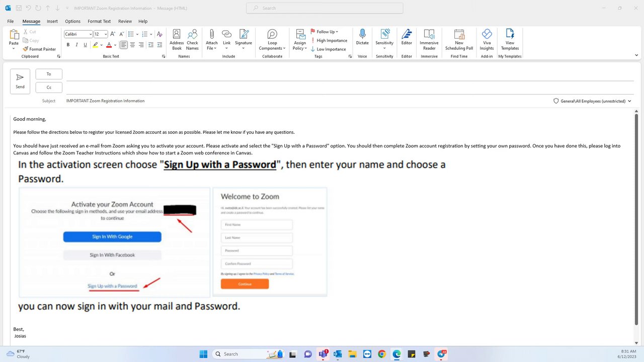Launch the Editor tool

(407, 38)
